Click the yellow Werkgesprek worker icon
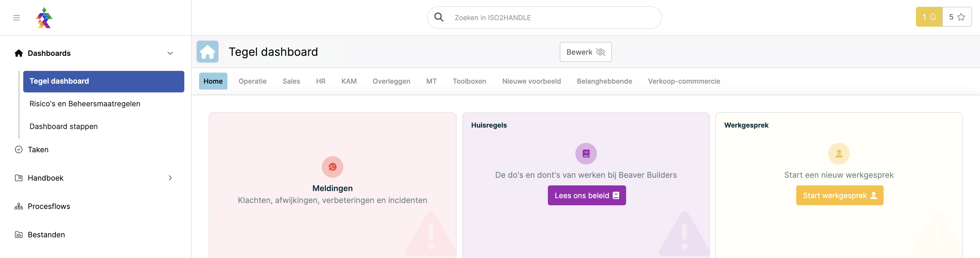This screenshot has height=258, width=980. pyautogui.click(x=839, y=154)
